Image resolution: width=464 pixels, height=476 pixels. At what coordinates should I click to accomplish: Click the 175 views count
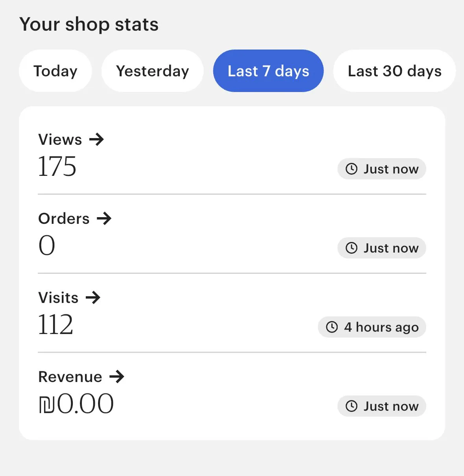point(57,166)
